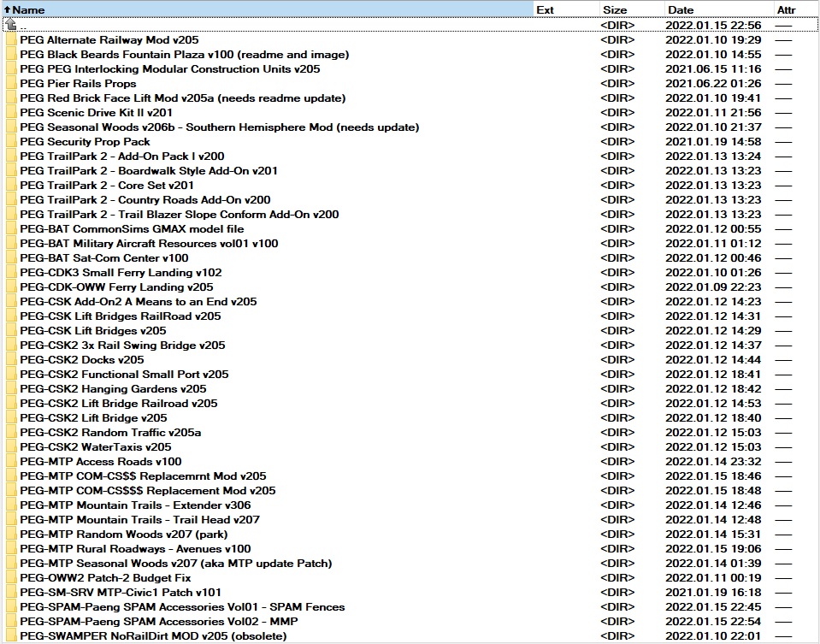Click folder icon of PEG Alternate Railway Mod v205

[x=11, y=39]
